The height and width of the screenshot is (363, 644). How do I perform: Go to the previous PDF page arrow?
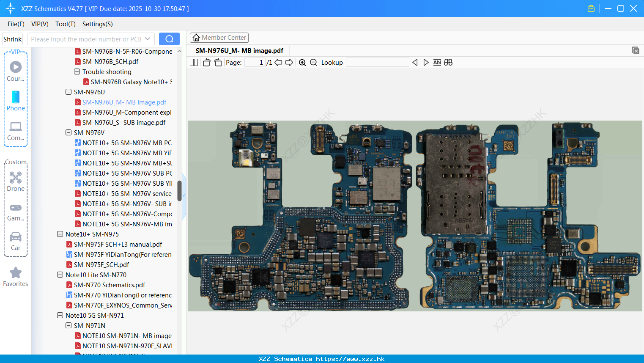click(278, 63)
